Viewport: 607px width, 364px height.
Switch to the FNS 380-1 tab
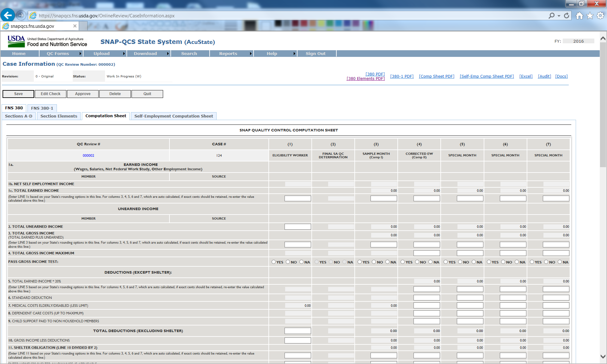42,108
